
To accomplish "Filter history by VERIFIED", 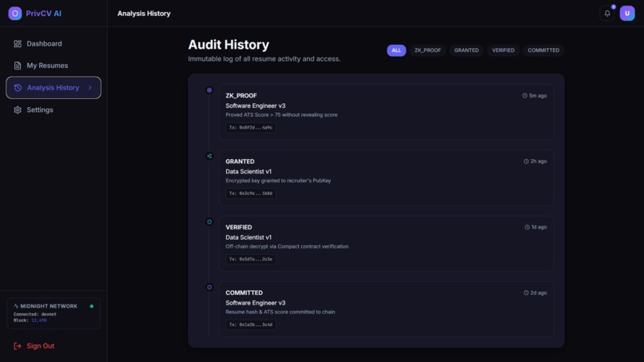I will [503, 50].
